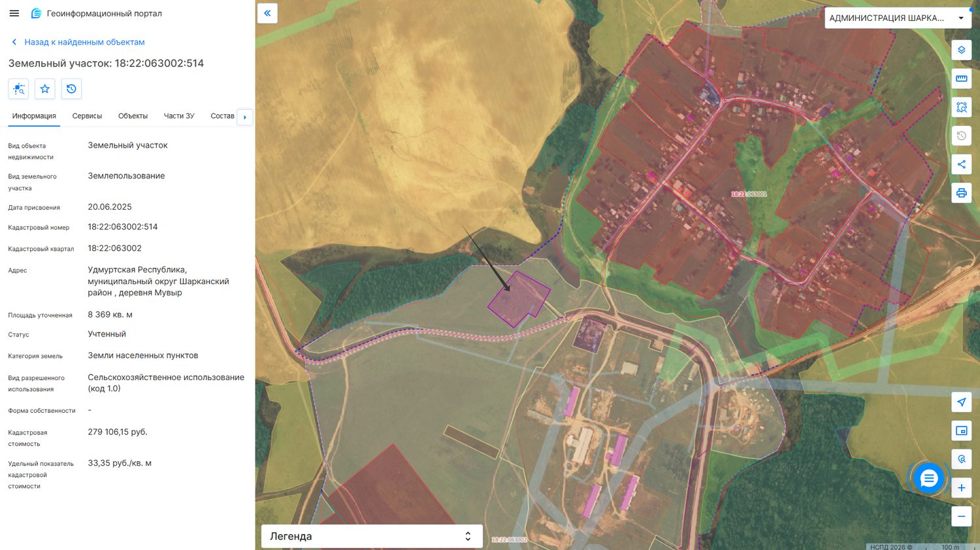Share the current map view

(x=961, y=165)
